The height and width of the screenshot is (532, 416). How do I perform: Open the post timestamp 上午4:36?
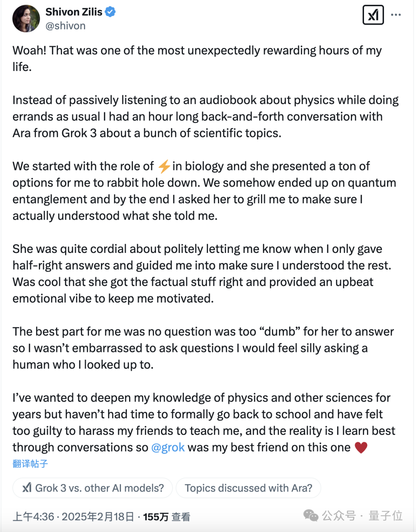coord(33,517)
